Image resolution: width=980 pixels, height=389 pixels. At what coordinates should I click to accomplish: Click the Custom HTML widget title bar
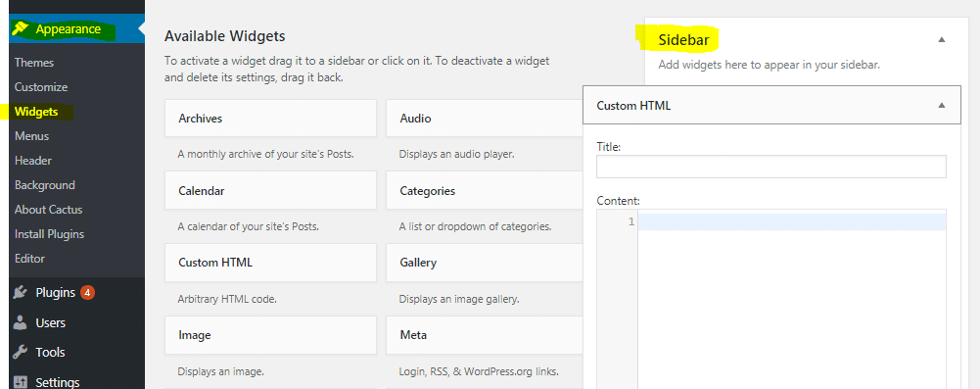click(x=771, y=105)
